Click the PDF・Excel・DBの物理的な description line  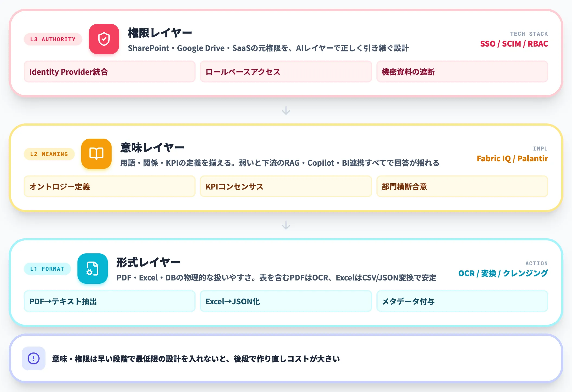pos(277,278)
